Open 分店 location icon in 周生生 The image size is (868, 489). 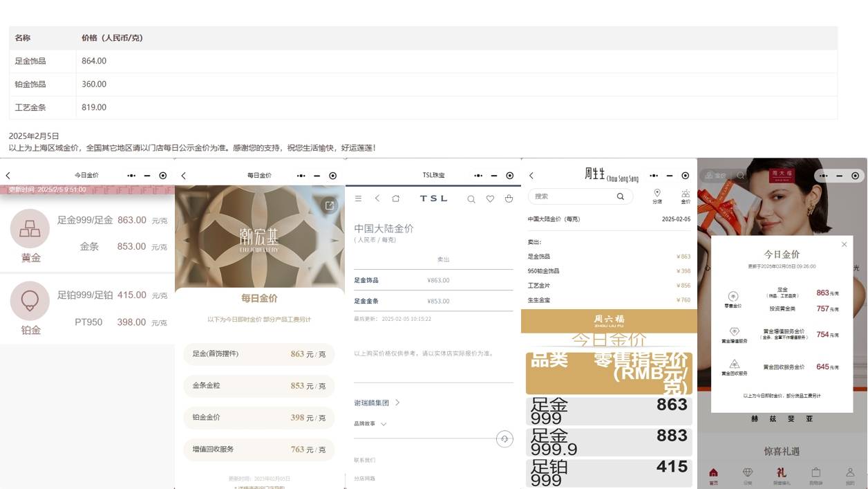pyautogui.click(x=657, y=196)
